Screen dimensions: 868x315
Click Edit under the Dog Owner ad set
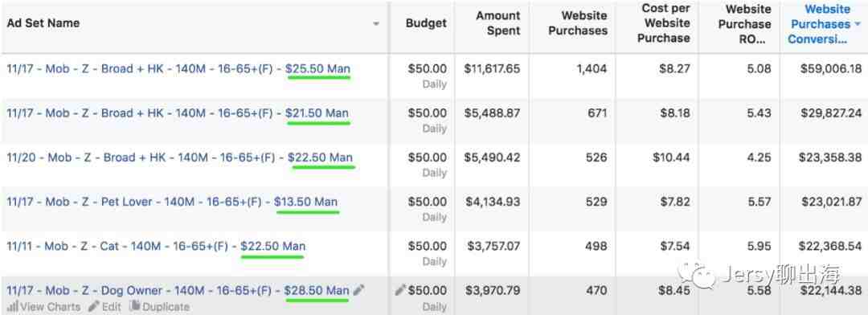[104, 307]
